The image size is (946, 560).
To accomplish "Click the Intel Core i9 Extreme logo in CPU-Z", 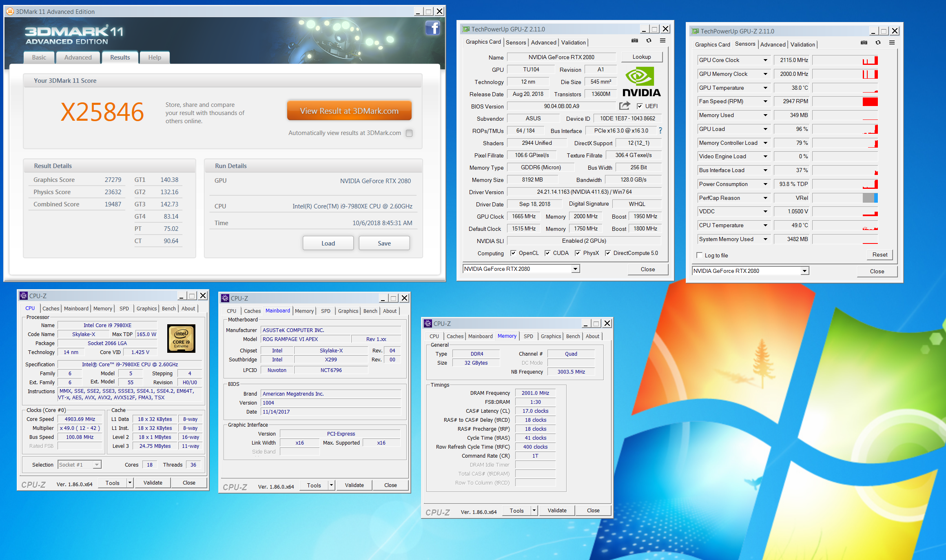I will pos(181,339).
